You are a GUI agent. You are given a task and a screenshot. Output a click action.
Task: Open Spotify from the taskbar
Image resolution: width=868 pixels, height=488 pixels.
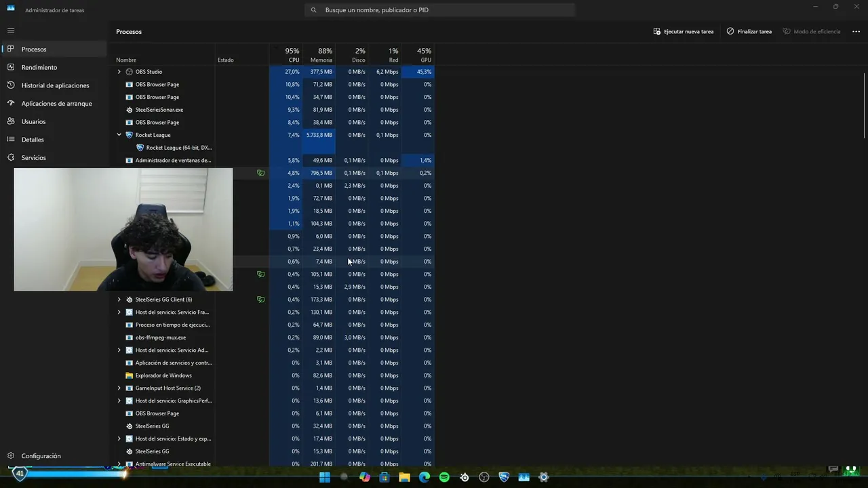[444, 477]
